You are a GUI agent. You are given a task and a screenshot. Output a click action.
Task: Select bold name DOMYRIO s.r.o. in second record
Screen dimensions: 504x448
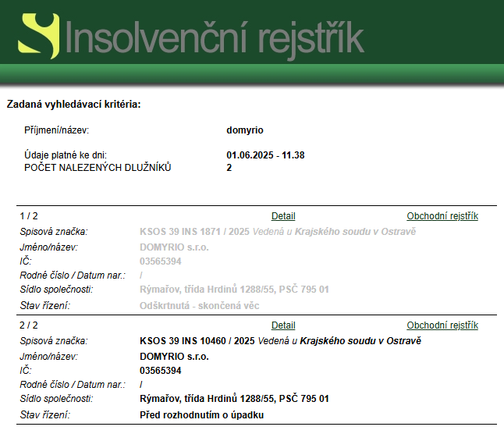click(x=174, y=357)
